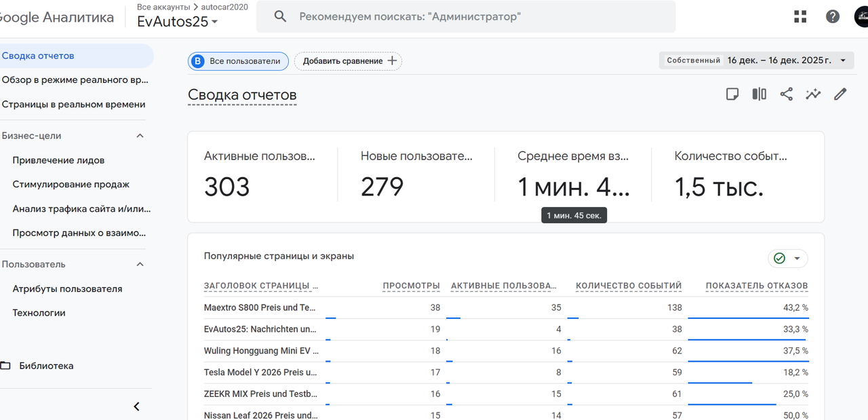
Task: Click ЗАГОЛОВОК СТРАНИЦЫ column header
Action: click(x=261, y=286)
